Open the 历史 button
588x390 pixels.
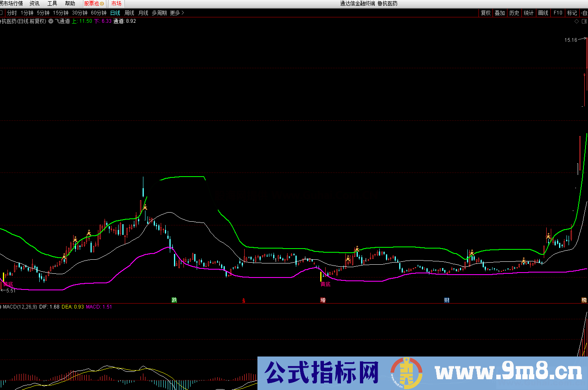click(x=514, y=13)
